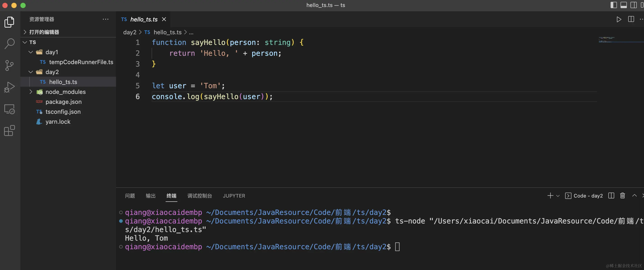The height and width of the screenshot is (270, 644).
Task: Run code with the play button
Action: (x=619, y=19)
